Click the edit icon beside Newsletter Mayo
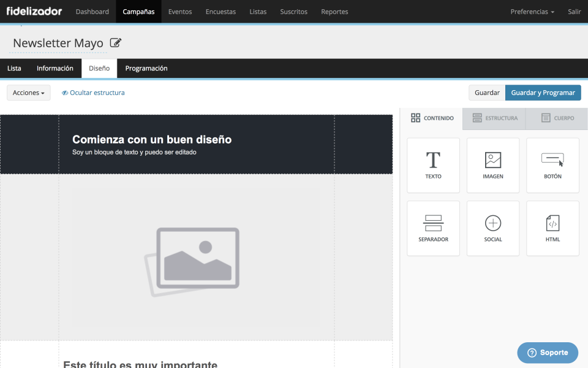Viewport: 588px width, 368px height. pos(116,43)
